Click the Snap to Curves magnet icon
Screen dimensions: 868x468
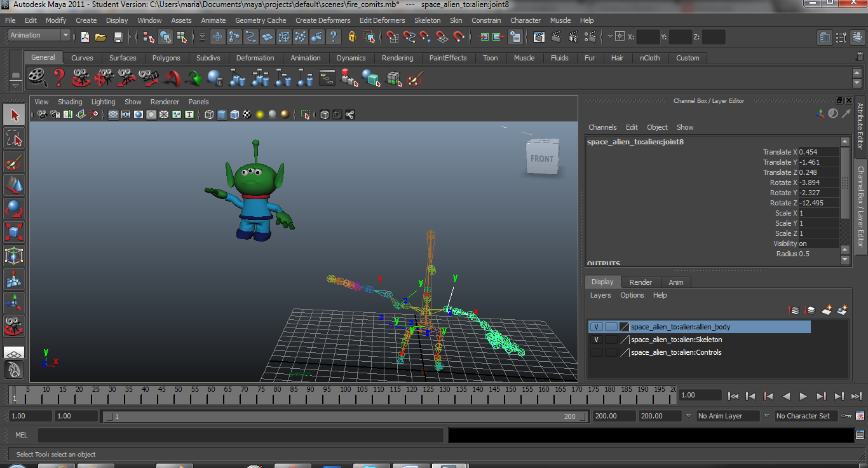point(410,37)
